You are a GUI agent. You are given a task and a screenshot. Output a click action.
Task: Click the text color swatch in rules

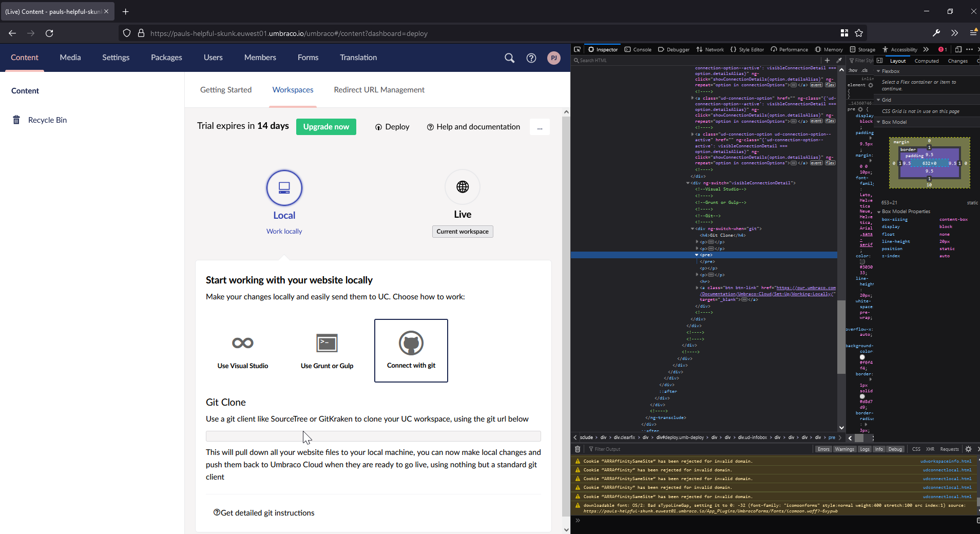pos(862,262)
